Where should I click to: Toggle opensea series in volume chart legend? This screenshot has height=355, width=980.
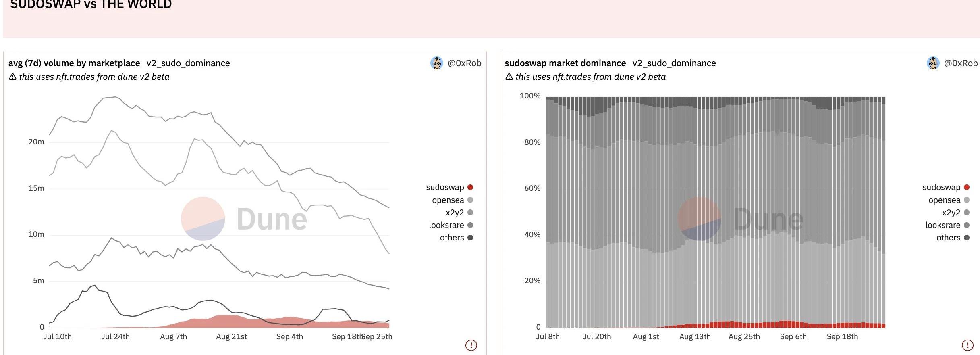tap(453, 200)
